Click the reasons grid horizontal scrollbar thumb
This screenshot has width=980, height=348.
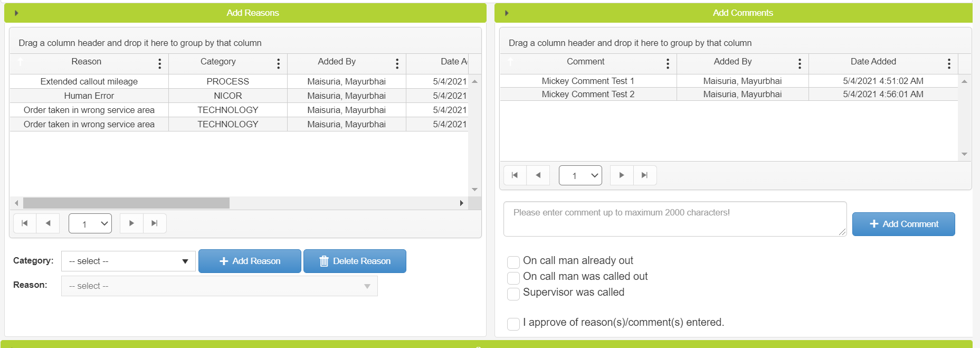[126, 203]
